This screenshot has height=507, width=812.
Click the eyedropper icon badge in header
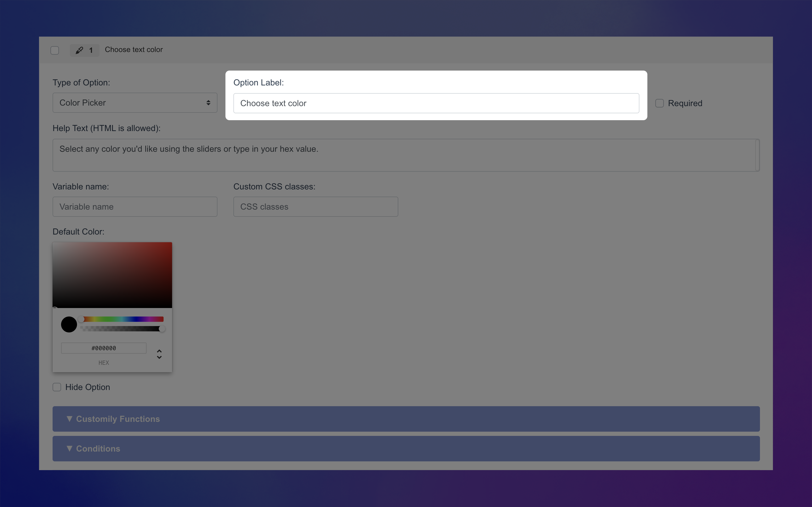(79, 50)
